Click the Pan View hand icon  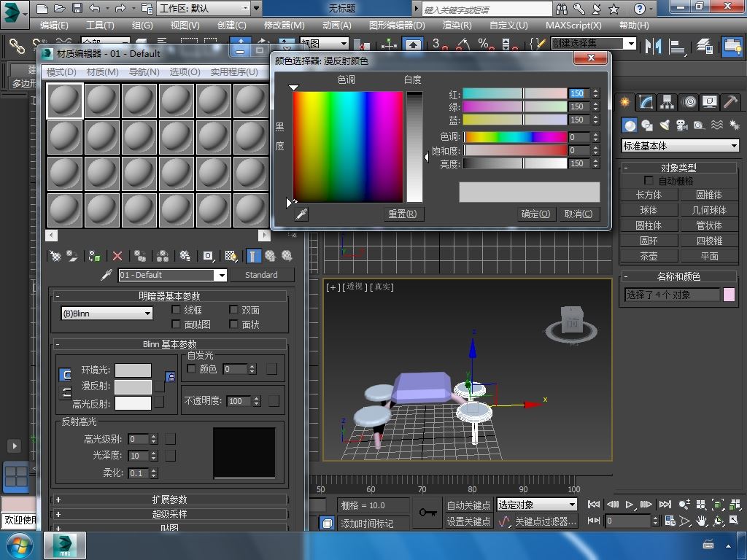tap(701, 521)
